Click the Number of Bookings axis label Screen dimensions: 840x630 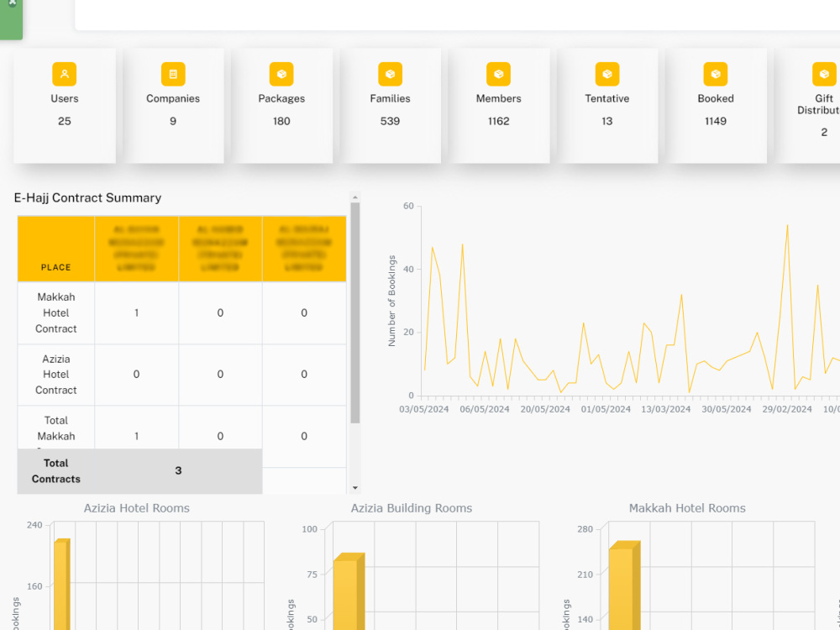(391, 301)
